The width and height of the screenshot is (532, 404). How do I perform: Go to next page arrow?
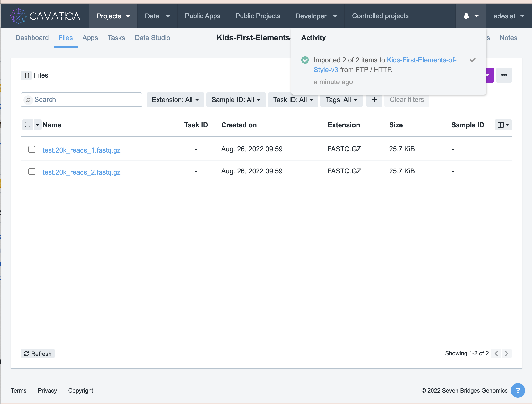point(507,353)
